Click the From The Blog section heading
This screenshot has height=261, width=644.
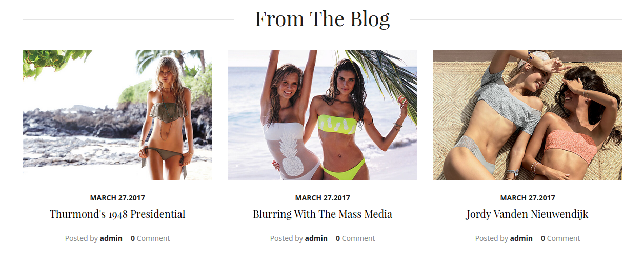323,19
